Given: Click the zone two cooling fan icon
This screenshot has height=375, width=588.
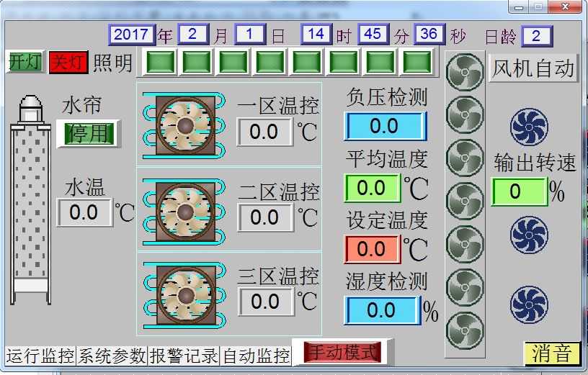Looking at the screenshot, I should click(185, 210).
